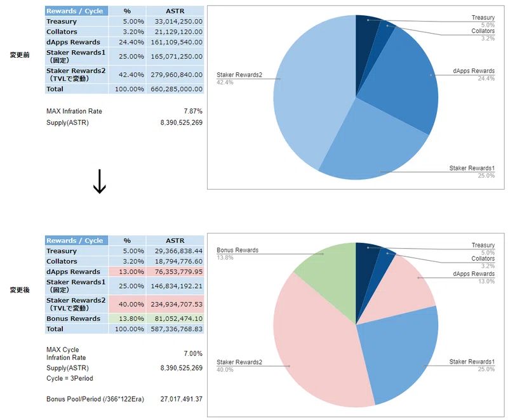
Task: Select the 'Staker Rewards2 42.4%' chart label
Action: coord(239,79)
